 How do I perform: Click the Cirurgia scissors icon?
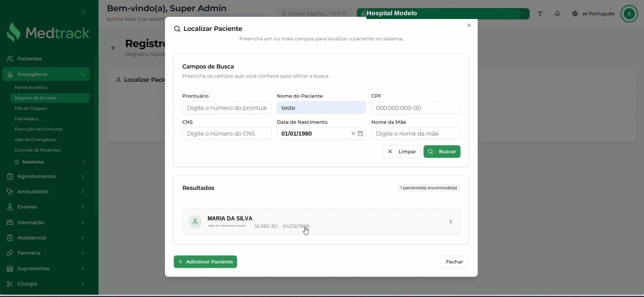[10, 284]
